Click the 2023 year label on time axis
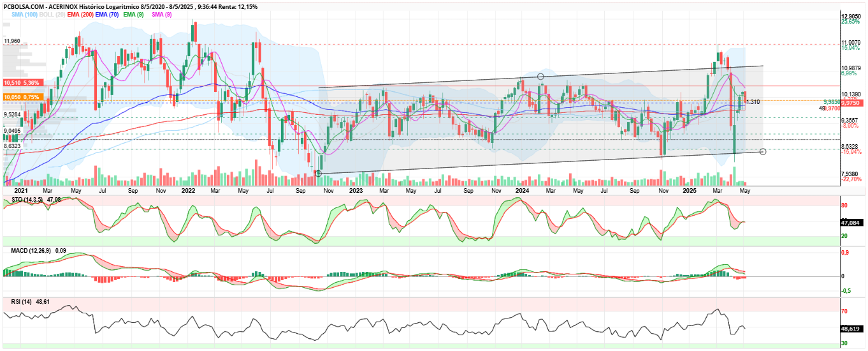 356,191
